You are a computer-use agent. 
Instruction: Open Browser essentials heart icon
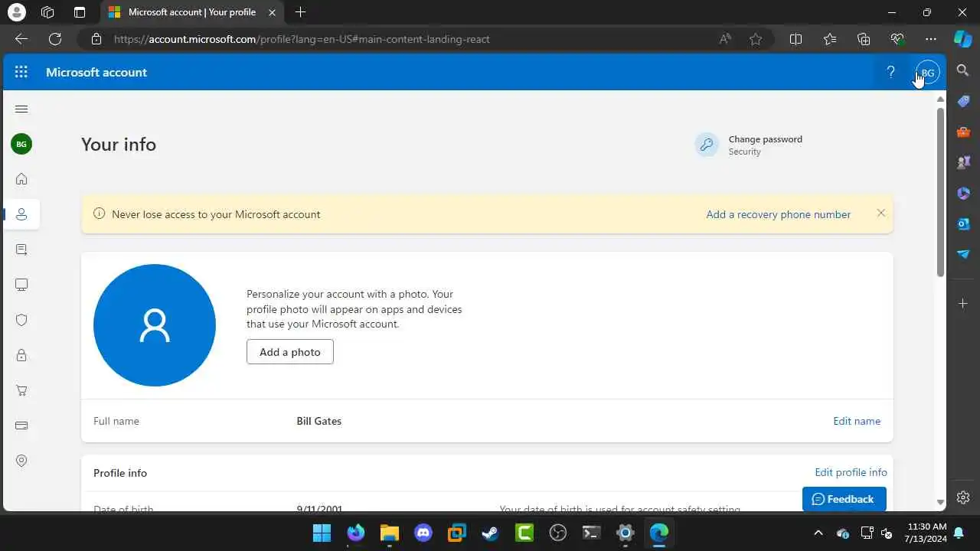point(897,39)
